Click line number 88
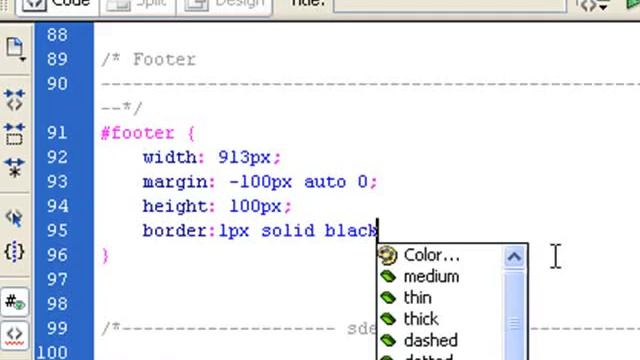The height and width of the screenshot is (360, 640). click(x=57, y=35)
